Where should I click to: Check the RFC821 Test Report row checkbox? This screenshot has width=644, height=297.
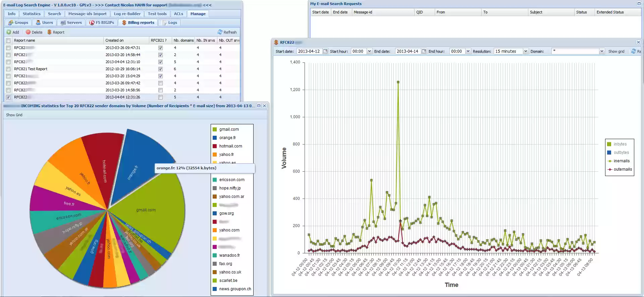click(x=8, y=69)
